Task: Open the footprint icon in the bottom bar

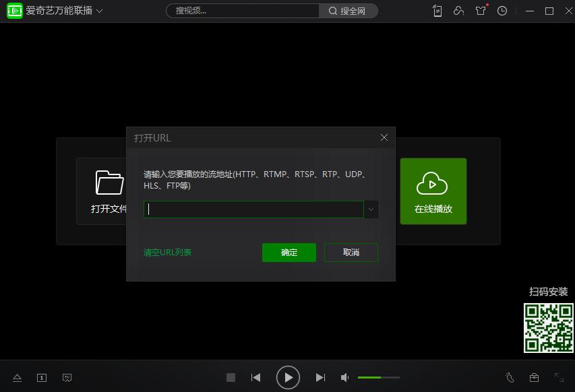Action: pos(510,377)
